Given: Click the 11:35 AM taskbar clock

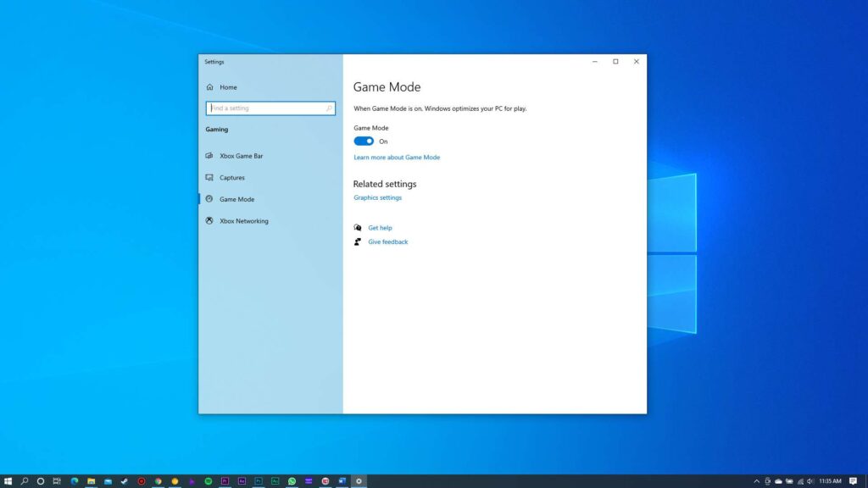Looking at the screenshot, I should [830, 481].
